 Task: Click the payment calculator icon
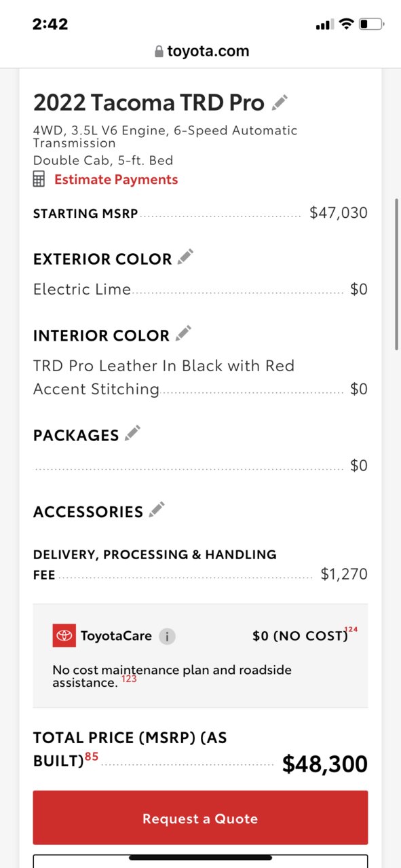[39, 179]
